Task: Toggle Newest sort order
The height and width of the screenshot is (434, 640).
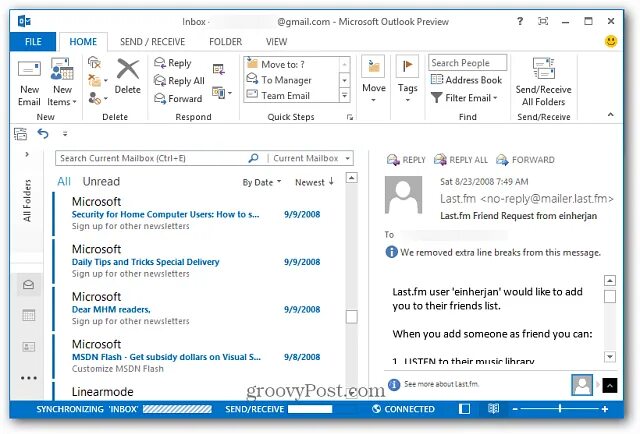Action: pos(314,182)
